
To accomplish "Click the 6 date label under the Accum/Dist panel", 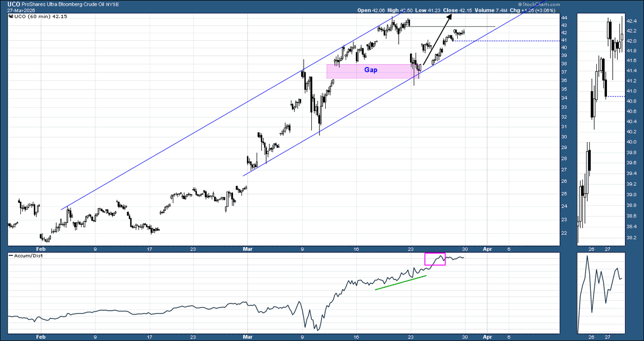I will [x=508, y=337].
